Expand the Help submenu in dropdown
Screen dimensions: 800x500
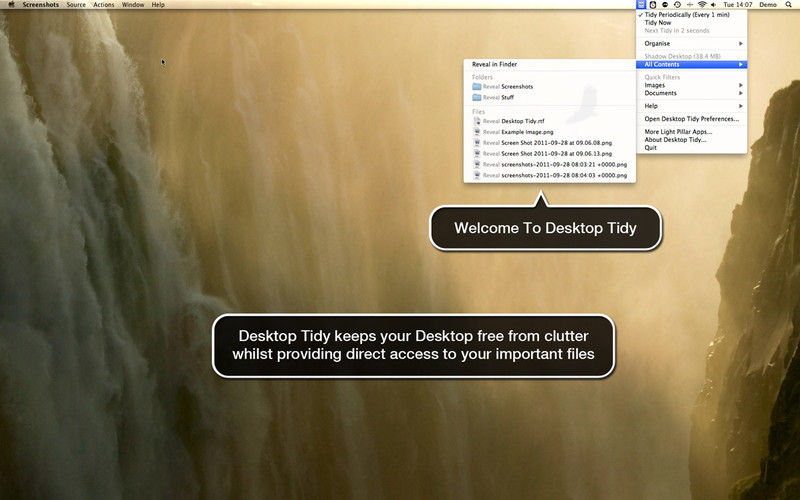[690, 106]
